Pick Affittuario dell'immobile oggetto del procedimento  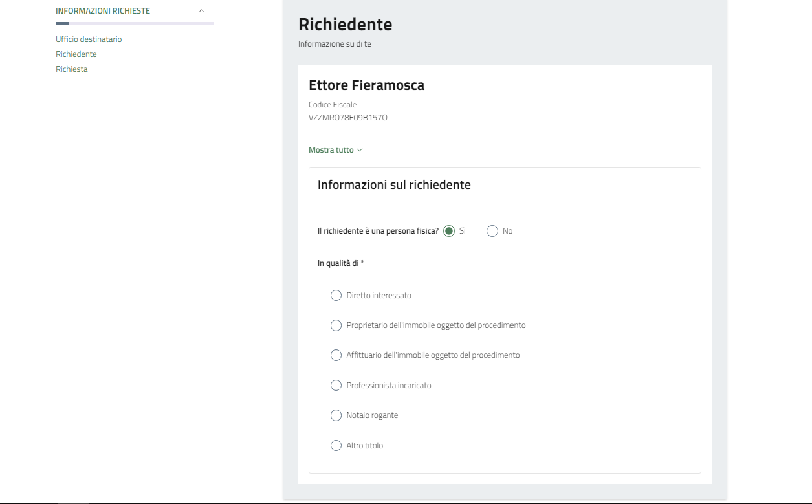336,355
